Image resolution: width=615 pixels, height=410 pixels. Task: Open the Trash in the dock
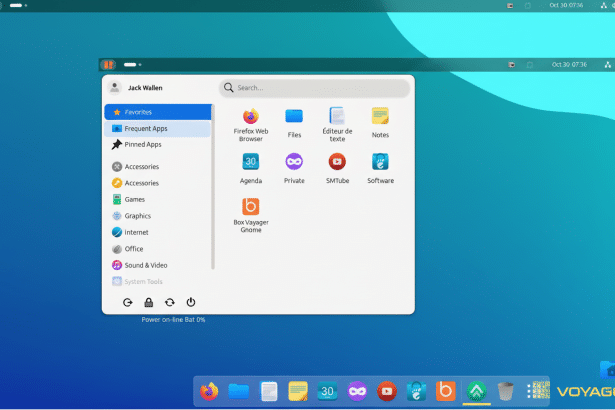506,391
